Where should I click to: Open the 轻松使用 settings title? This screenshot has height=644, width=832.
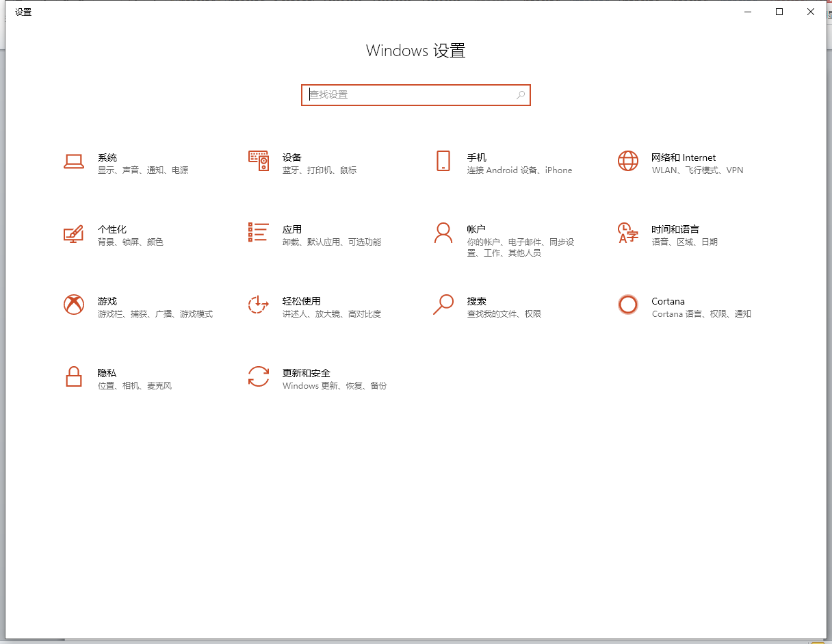pos(302,301)
